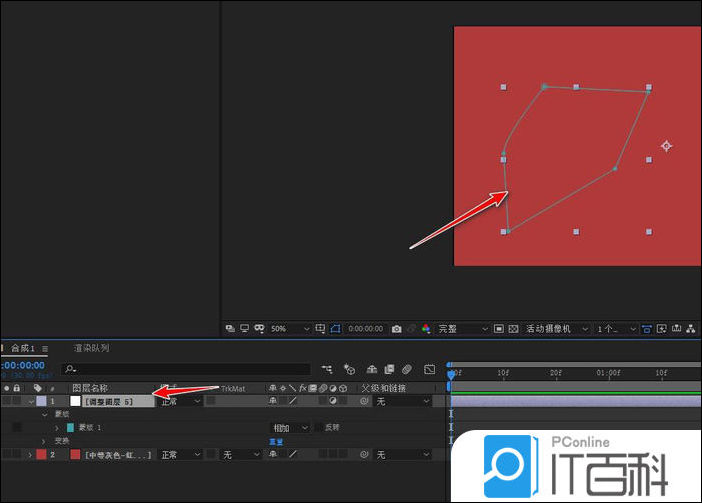Image resolution: width=702 pixels, height=503 pixels.
Task: Click the red label swatch of layer 2
Action: point(40,454)
